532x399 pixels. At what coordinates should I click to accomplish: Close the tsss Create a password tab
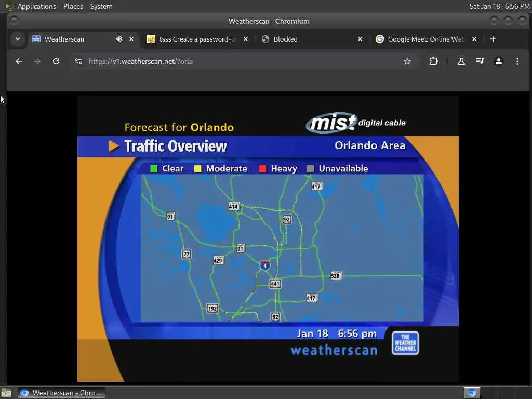point(246,39)
